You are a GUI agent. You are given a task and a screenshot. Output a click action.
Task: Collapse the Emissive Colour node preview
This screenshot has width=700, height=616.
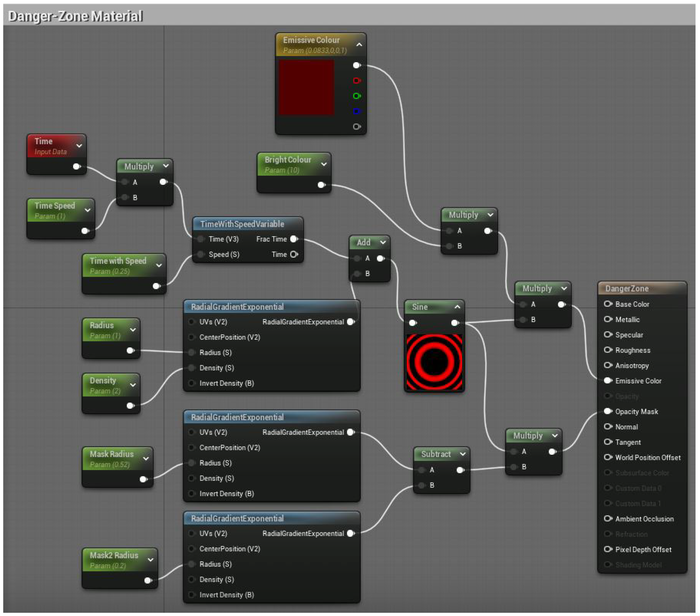coord(359,45)
